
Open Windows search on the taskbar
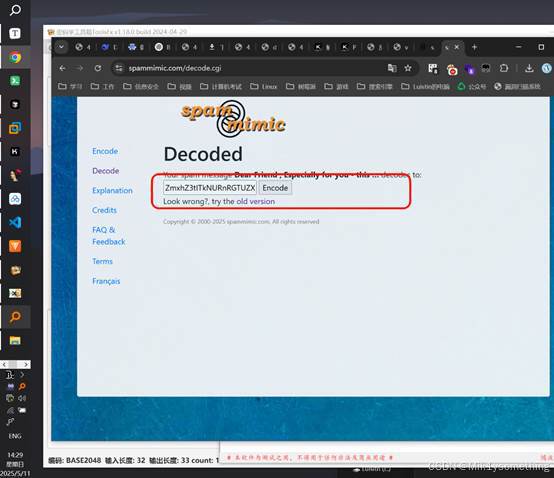pyautogui.click(x=15, y=10)
